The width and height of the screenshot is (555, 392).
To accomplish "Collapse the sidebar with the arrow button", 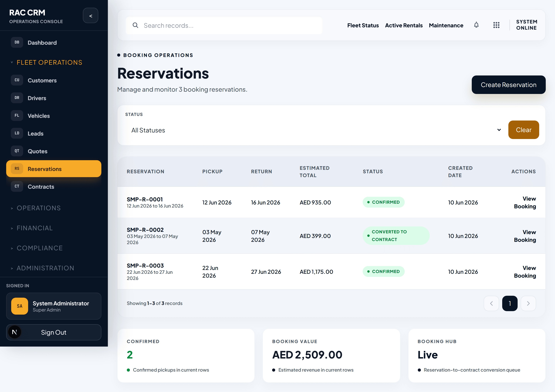I will tap(90, 16).
